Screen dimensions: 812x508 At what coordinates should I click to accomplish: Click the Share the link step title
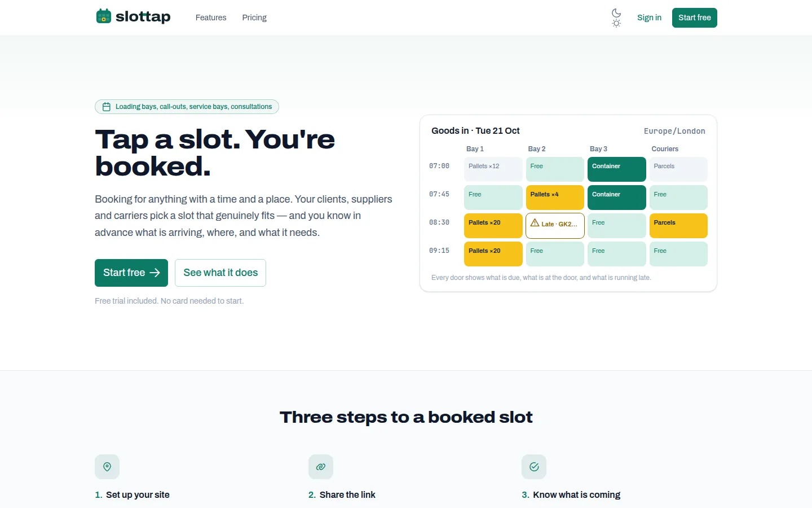point(347,495)
